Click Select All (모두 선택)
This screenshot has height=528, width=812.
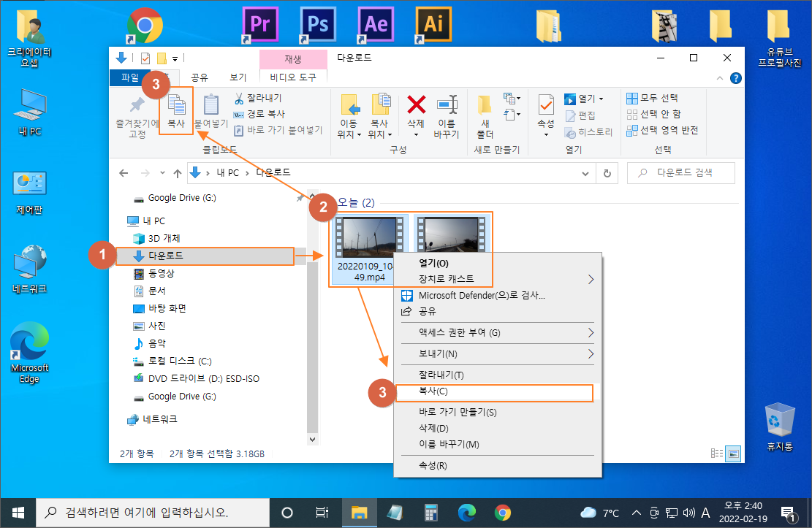pos(652,98)
